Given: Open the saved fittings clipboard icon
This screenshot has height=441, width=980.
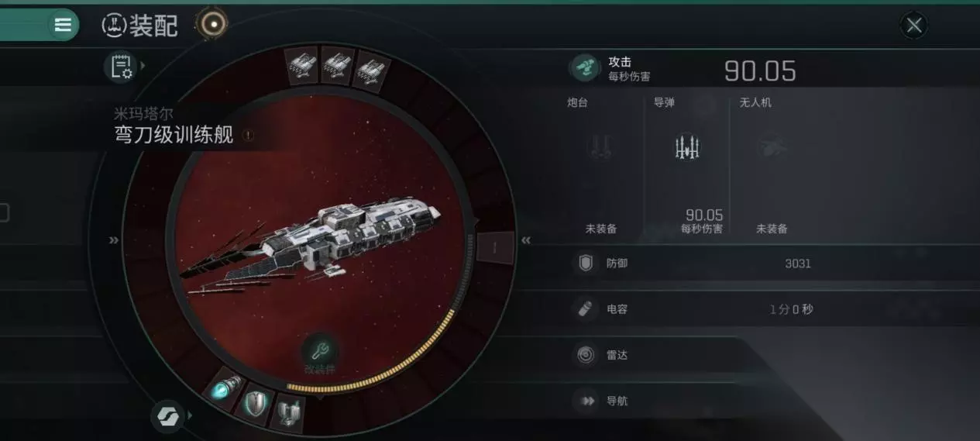Looking at the screenshot, I should pyautogui.click(x=120, y=67).
